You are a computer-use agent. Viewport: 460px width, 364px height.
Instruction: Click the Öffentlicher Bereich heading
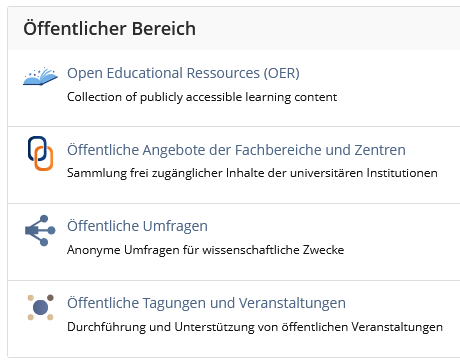pyautogui.click(x=109, y=28)
